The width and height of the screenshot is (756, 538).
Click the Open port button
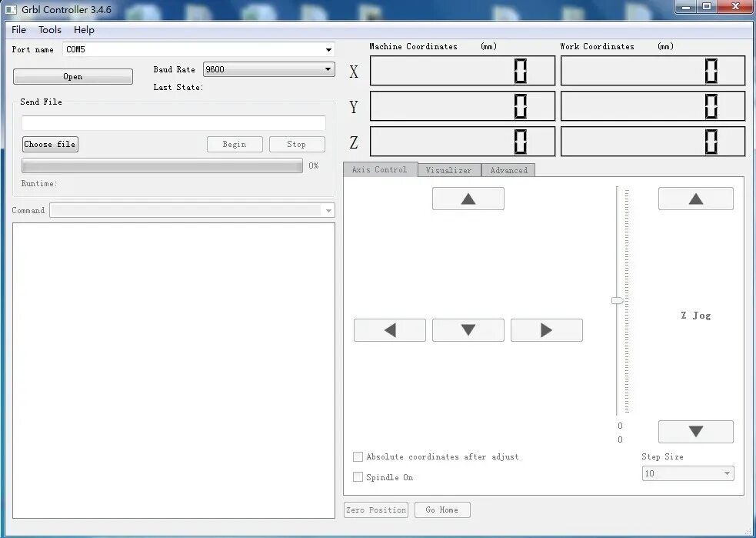(x=73, y=77)
